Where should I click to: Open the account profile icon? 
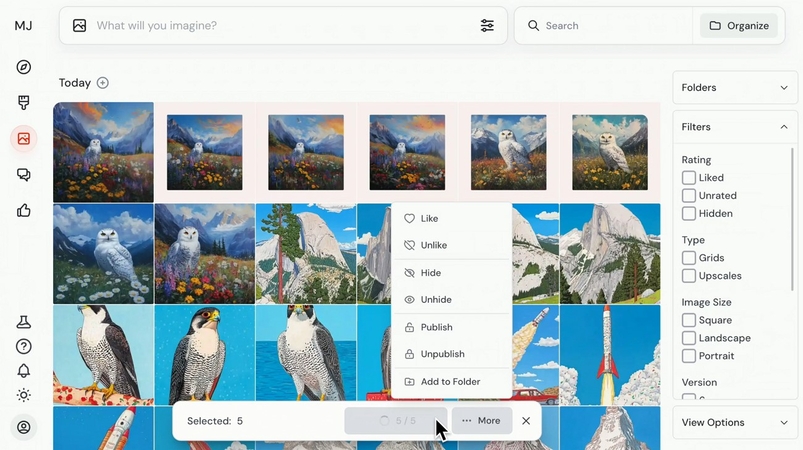(24, 427)
